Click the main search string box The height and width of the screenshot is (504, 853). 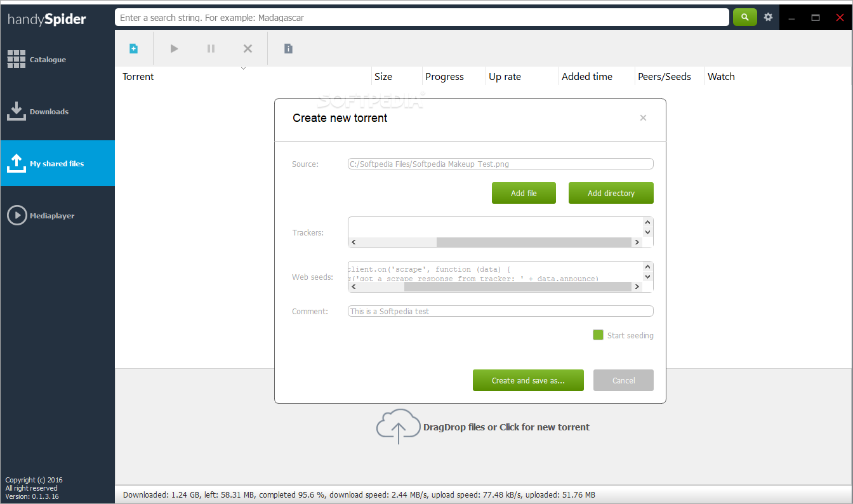421,17
